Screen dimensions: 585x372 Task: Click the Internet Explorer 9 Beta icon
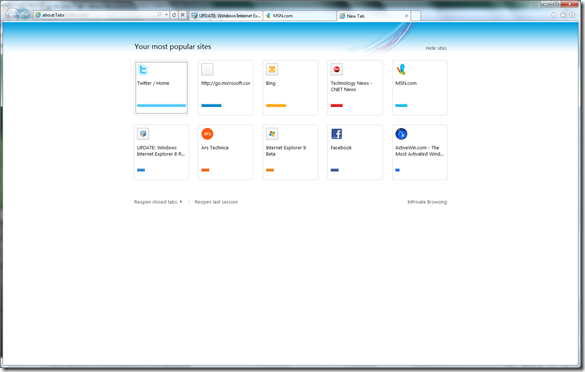tap(272, 134)
